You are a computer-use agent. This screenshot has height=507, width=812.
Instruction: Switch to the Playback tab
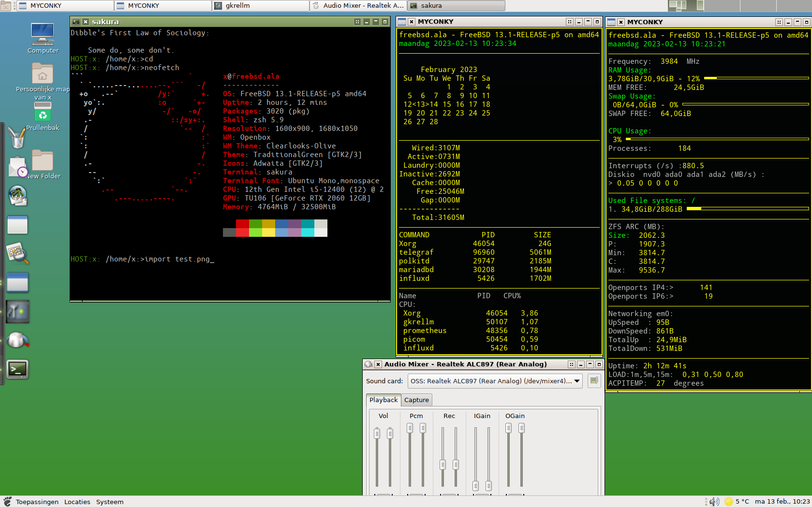pos(384,400)
